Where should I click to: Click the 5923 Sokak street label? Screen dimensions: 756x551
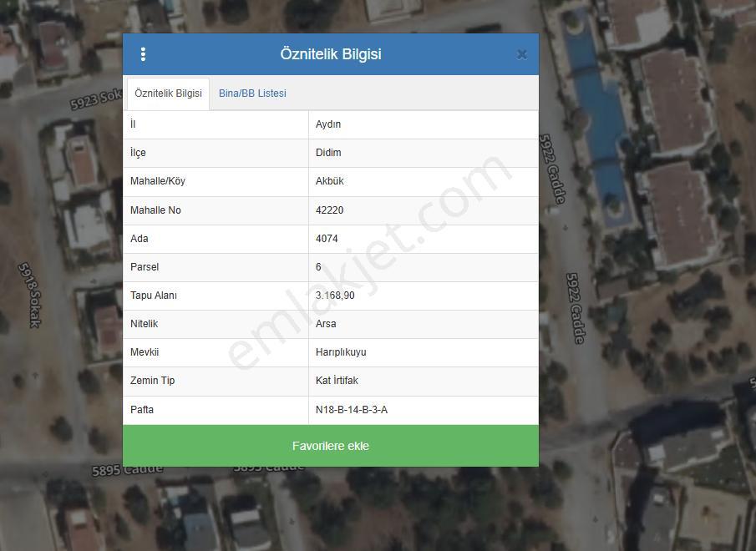(96, 99)
